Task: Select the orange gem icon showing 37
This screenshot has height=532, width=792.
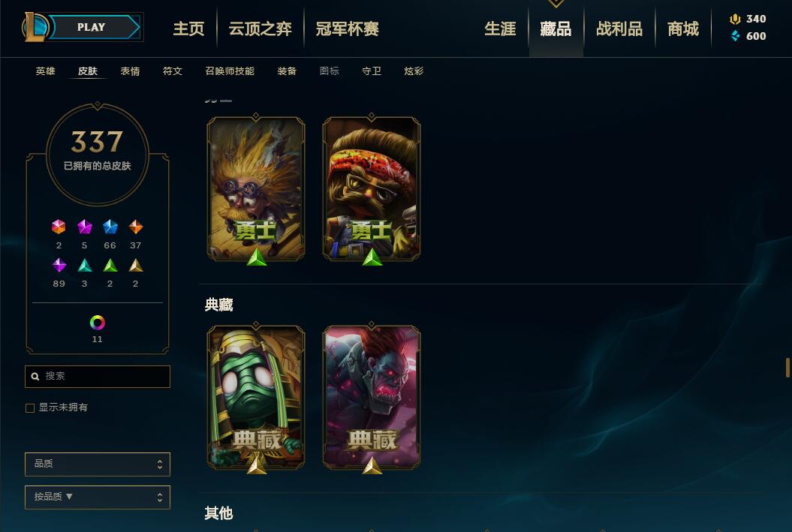Action: [x=135, y=227]
